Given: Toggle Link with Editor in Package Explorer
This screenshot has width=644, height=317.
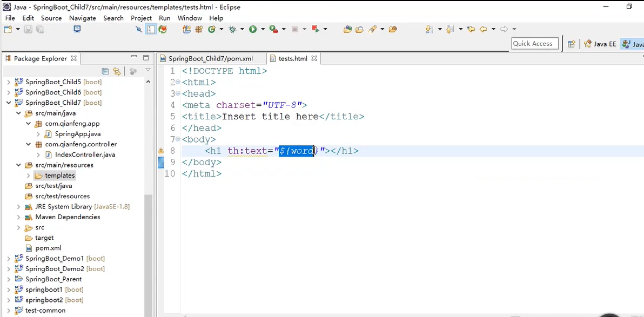Looking at the screenshot, I should tap(117, 71).
